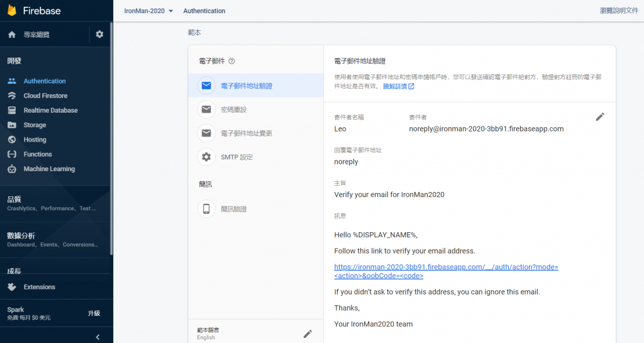Select 簡訊驗證 template

(256, 209)
